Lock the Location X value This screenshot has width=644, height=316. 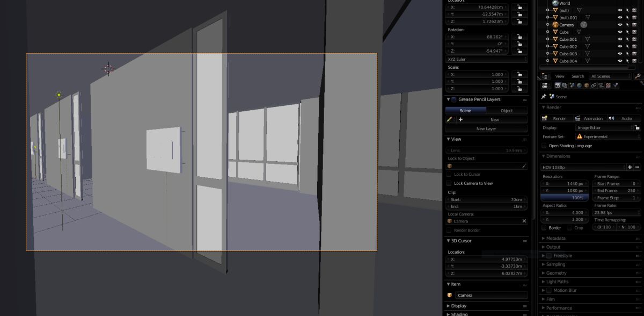(520, 8)
